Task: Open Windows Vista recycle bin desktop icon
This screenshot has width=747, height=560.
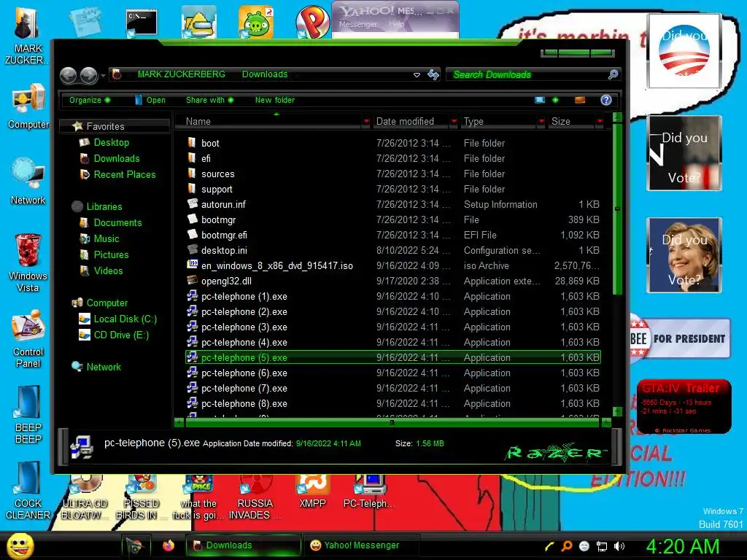Action: 28,262
